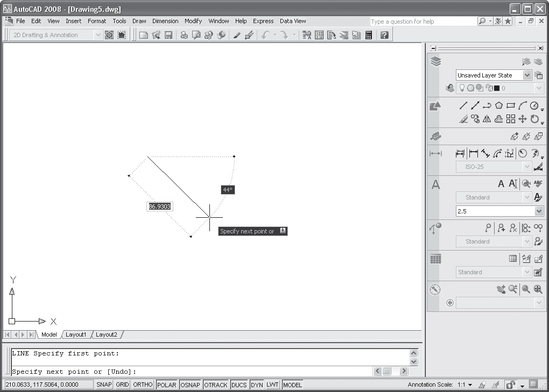Toggle GRID display in status bar

click(x=122, y=384)
